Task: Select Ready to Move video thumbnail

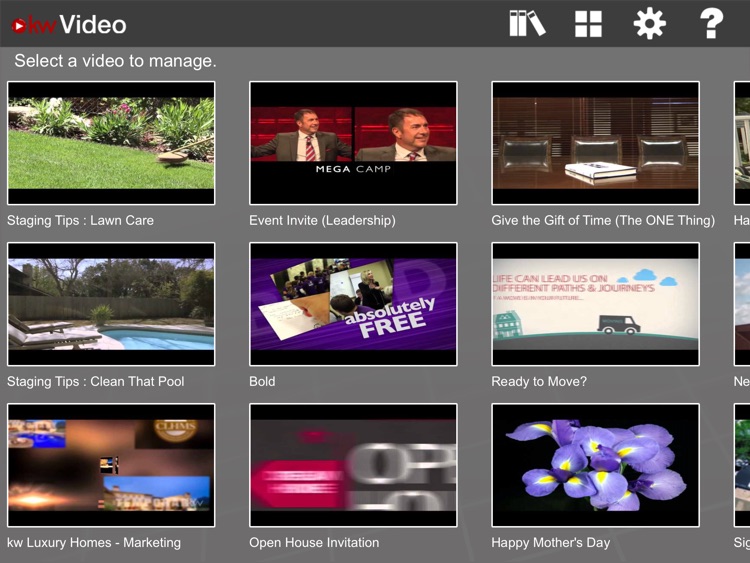Action: [596, 304]
